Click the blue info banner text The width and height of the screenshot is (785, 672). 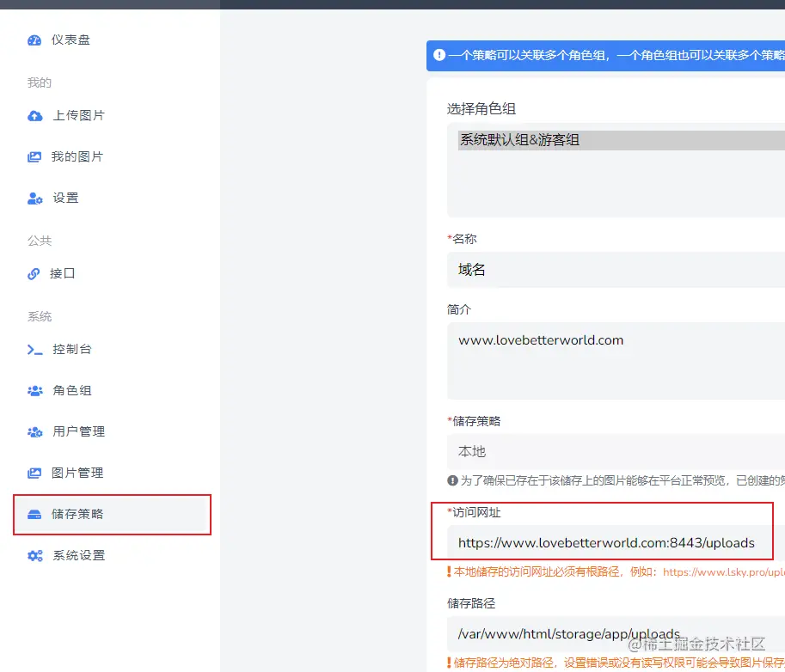pos(616,55)
